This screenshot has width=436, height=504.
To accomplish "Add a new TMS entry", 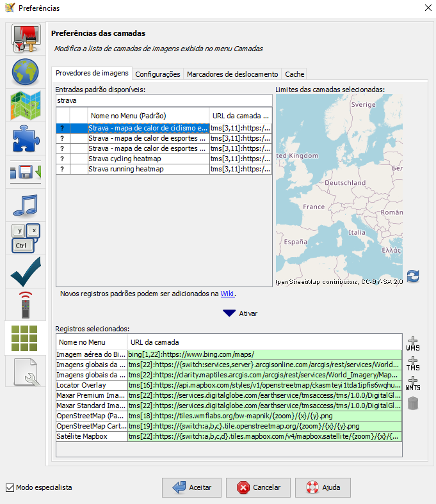I will tap(413, 364).
